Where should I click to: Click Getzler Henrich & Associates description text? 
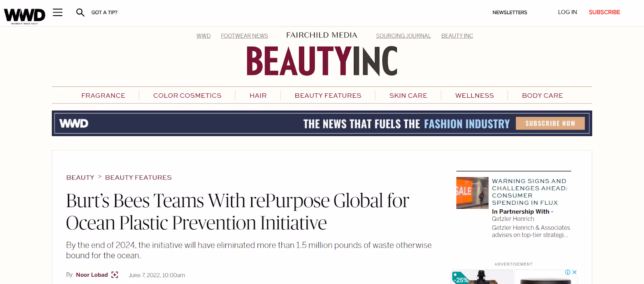(531, 231)
